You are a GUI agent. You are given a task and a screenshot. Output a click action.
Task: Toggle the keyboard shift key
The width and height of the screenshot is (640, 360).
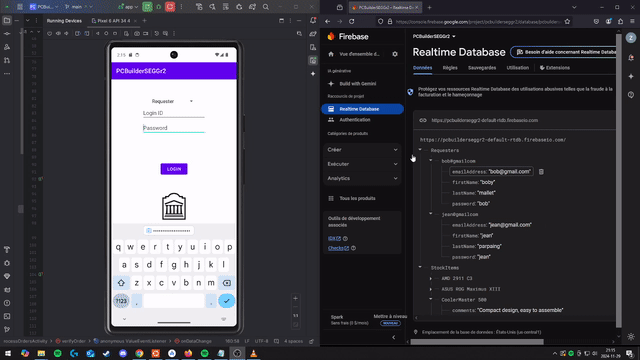click(x=121, y=283)
